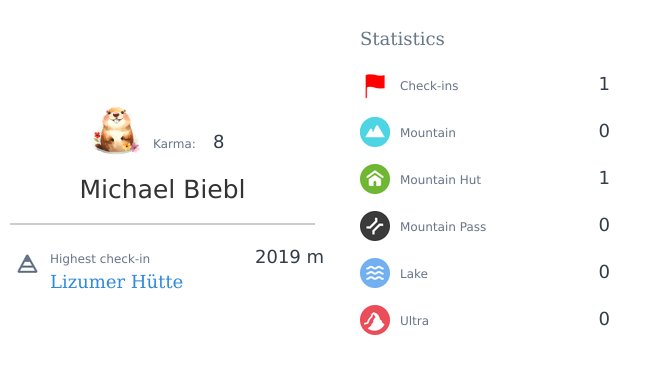The image size is (650, 385).
Task: Click the red Check-ins flag icon
Action: [375, 85]
